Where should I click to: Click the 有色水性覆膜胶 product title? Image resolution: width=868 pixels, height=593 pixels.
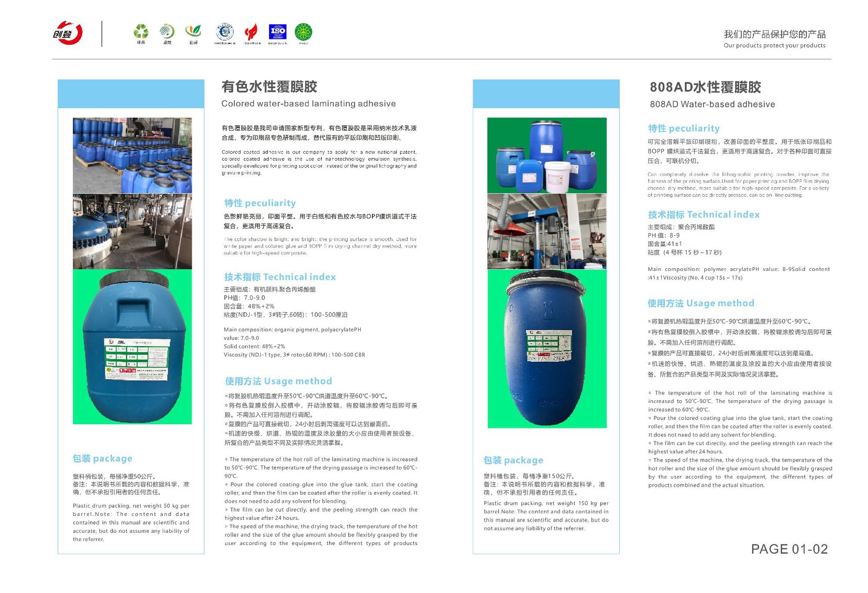pyautogui.click(x=269, y=86)
